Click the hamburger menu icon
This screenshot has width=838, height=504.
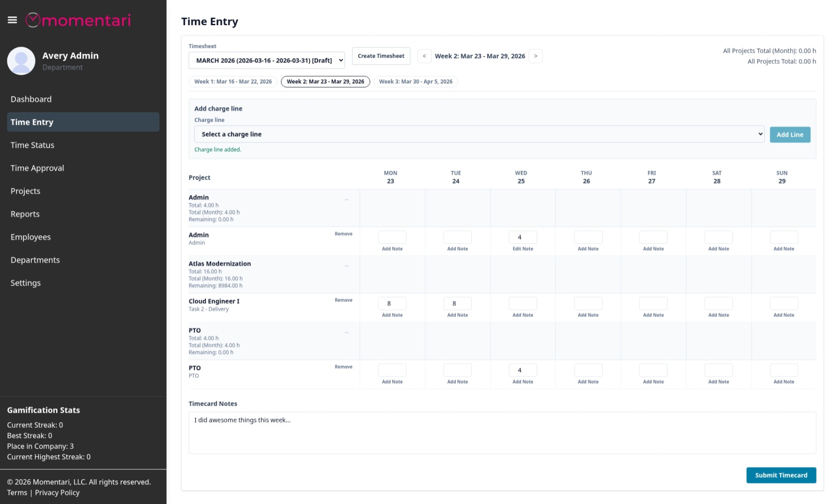[13, 20]
